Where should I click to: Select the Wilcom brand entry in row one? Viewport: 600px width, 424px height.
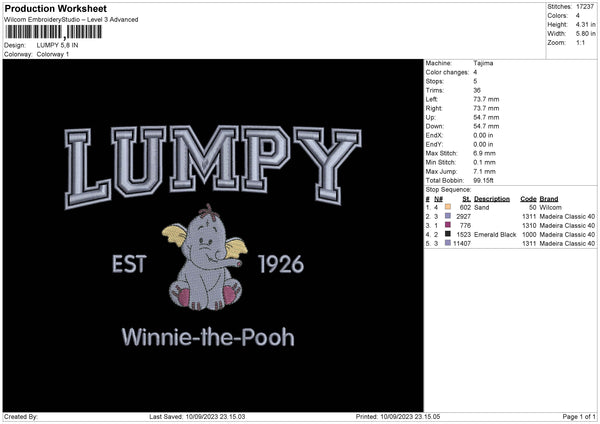pyautogui.click(x=551, y=207)
